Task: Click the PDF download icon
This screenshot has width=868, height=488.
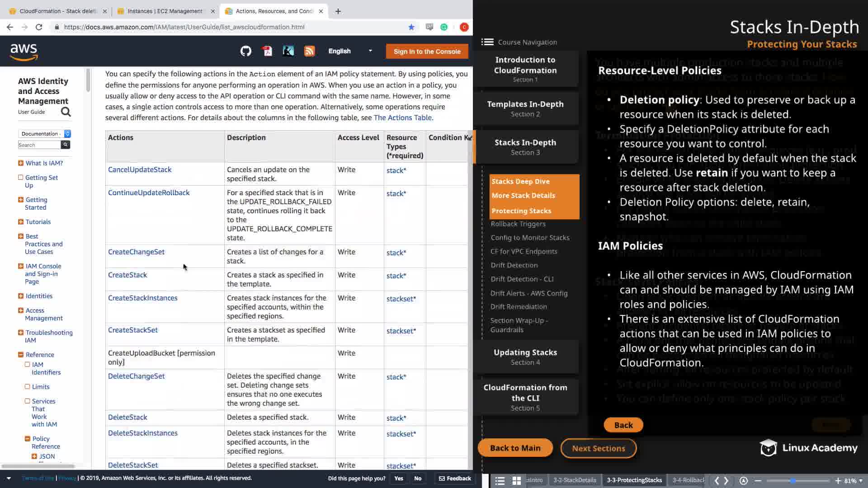Action: click(267, 51)
